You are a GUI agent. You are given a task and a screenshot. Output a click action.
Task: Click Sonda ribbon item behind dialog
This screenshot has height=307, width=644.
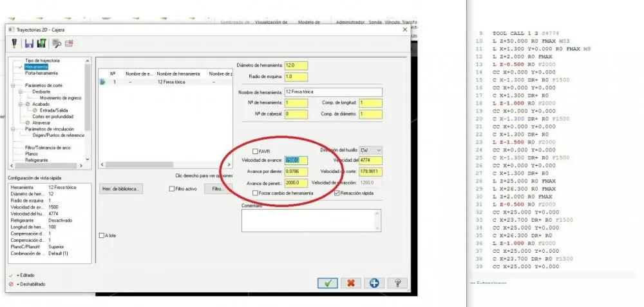pos(375,22)
